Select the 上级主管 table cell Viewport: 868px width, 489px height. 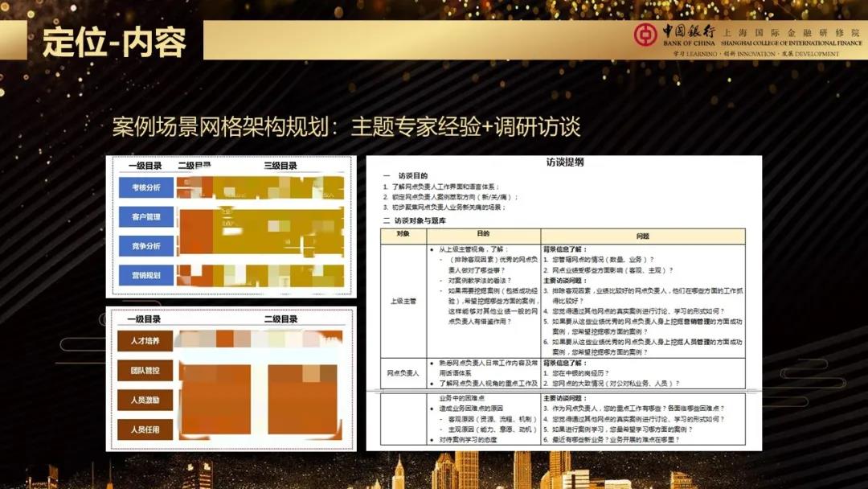[x=403, y=301]
